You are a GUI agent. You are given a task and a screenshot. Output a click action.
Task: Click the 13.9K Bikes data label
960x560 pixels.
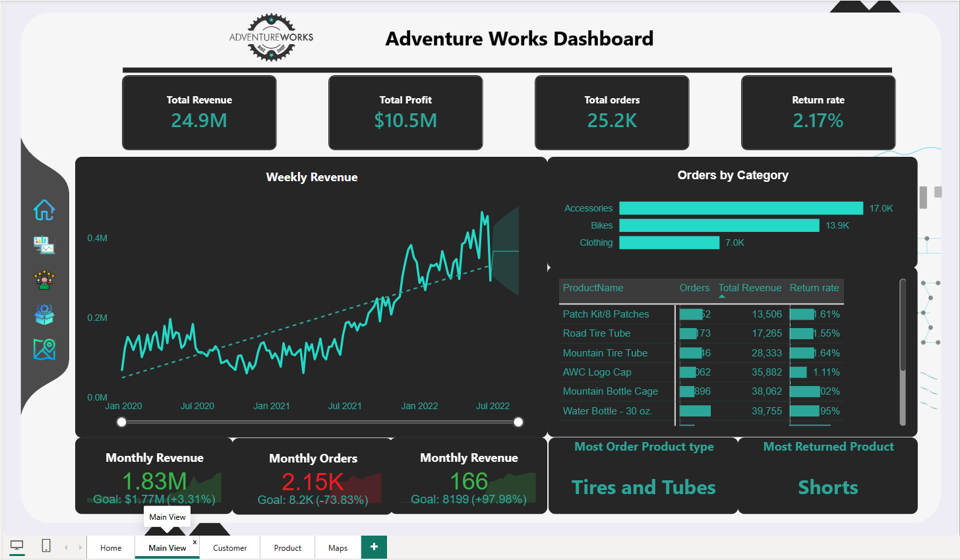837,225
